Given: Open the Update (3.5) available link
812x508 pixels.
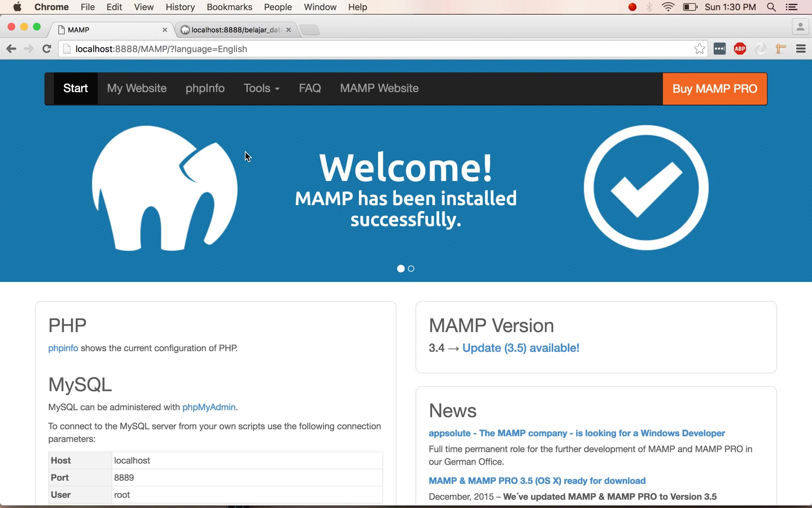Looking at the screenshot, I should pyautogui.click(x=521, y=348).
